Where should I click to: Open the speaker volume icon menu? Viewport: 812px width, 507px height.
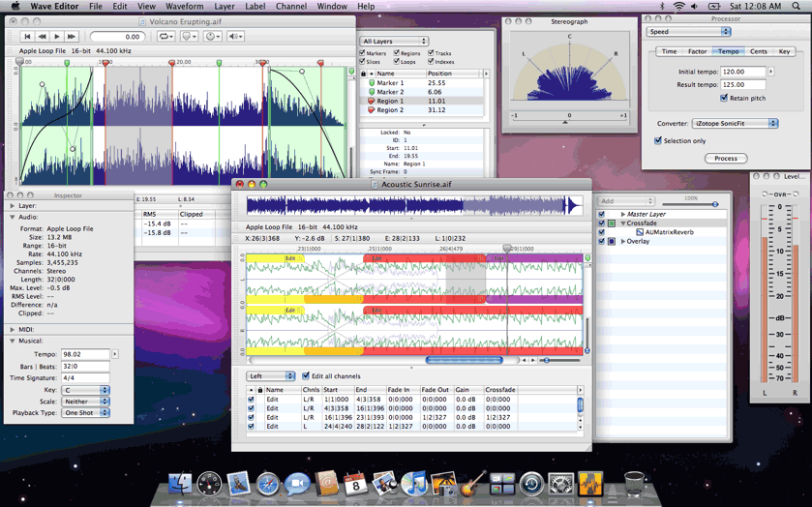[235, 37]
